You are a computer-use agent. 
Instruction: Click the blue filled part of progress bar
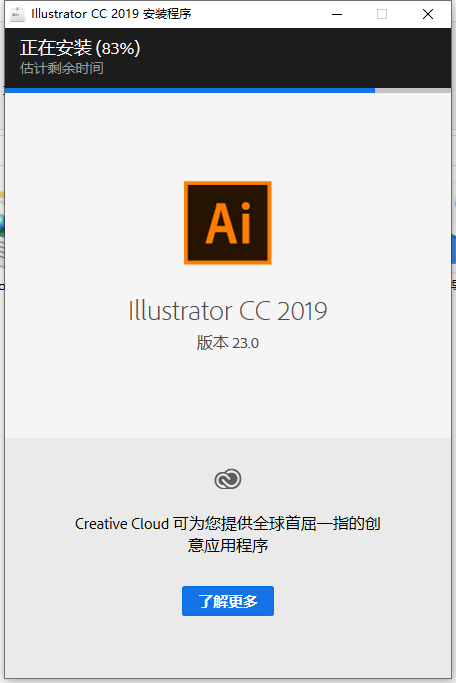190,90
